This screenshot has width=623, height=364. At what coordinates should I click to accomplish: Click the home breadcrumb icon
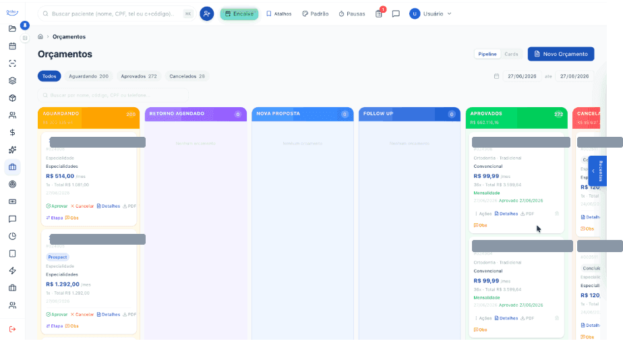click(x=40, y=36)
